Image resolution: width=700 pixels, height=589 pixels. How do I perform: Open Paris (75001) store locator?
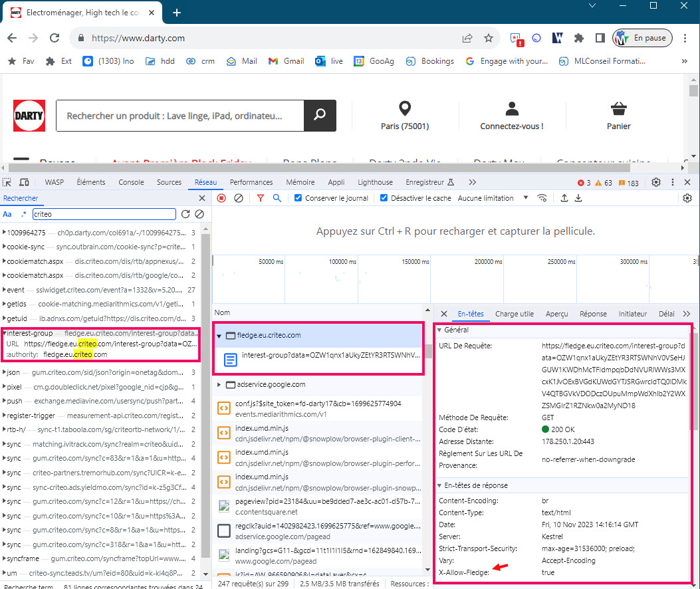405,116
